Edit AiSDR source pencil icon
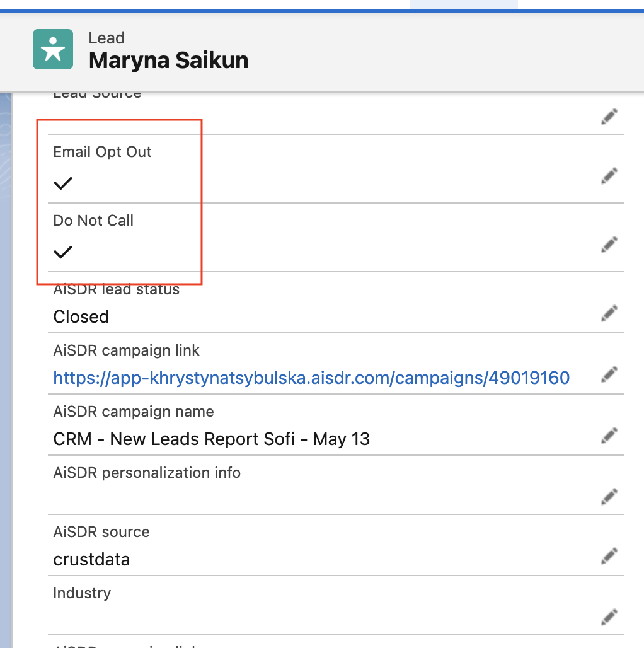The width and height of the screenshot is (644, 648). [x=609, y=555]
